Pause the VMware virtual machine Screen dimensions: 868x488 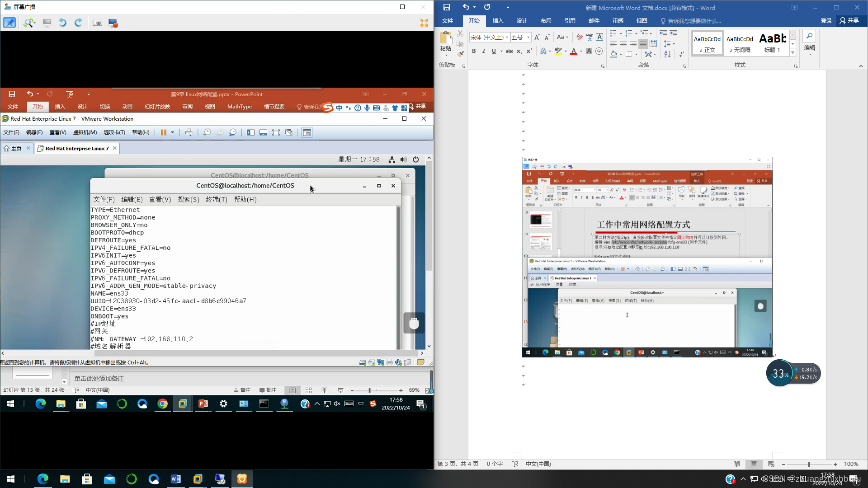click(163, 132)
